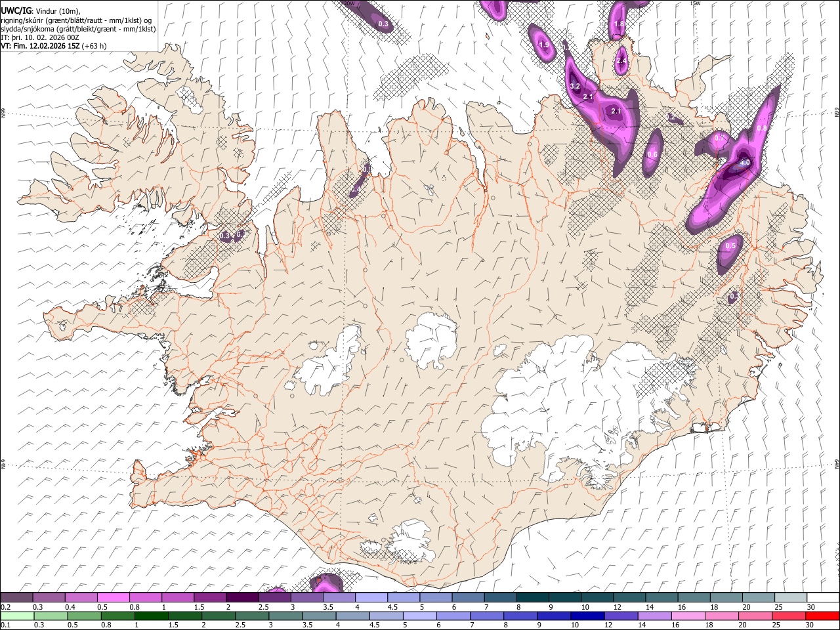The height and width of the screenshot is (630, 840).
Task: Select the white 30 swatch in the top legend
Action: point(823,597)
